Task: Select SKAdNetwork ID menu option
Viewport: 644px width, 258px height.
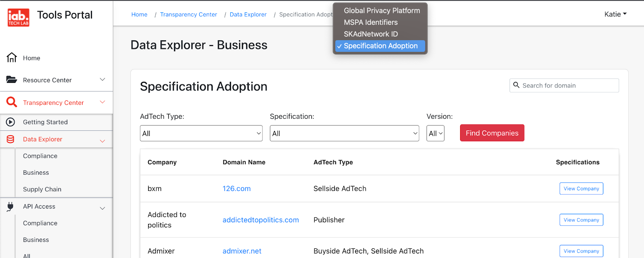Action: pyautogui.click(x=370, y=34)
